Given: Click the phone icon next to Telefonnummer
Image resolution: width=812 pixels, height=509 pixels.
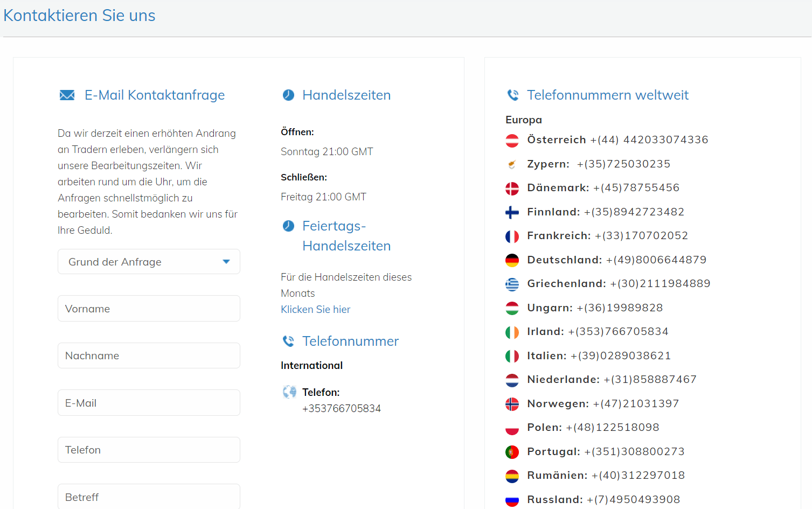Looking at the screenshot, I should pos(289,341).
